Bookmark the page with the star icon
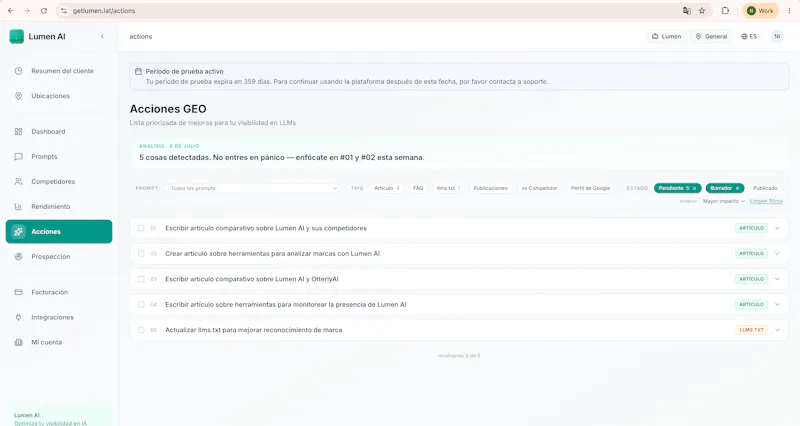The height and width of the screenshot is (426, 800). (x=702, y=11)
